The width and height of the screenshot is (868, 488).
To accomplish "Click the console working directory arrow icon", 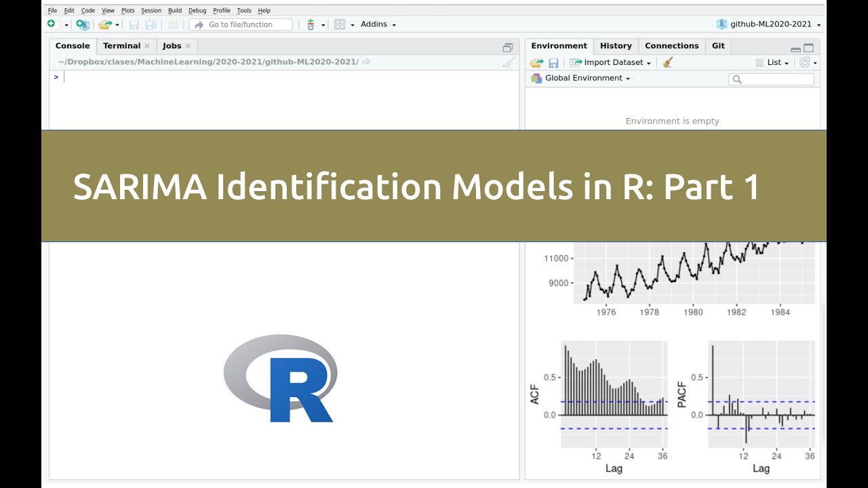I will point(366,62).
